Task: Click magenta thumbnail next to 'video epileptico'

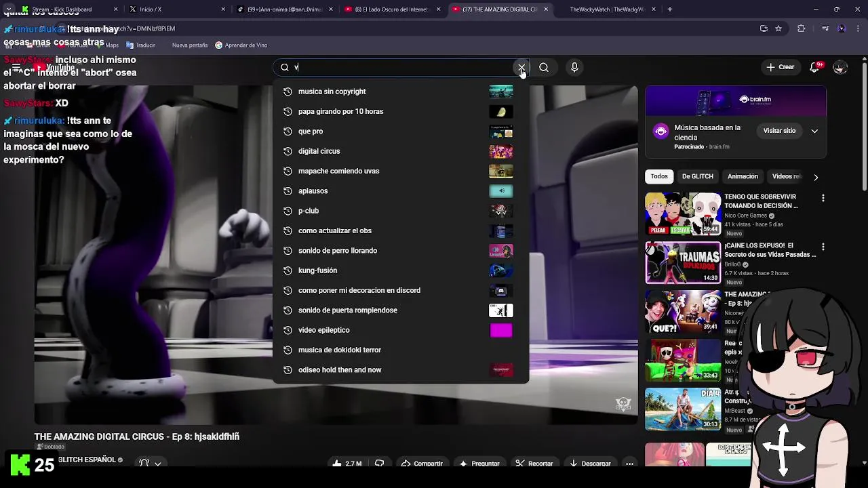Action: [x=501, y=330]
